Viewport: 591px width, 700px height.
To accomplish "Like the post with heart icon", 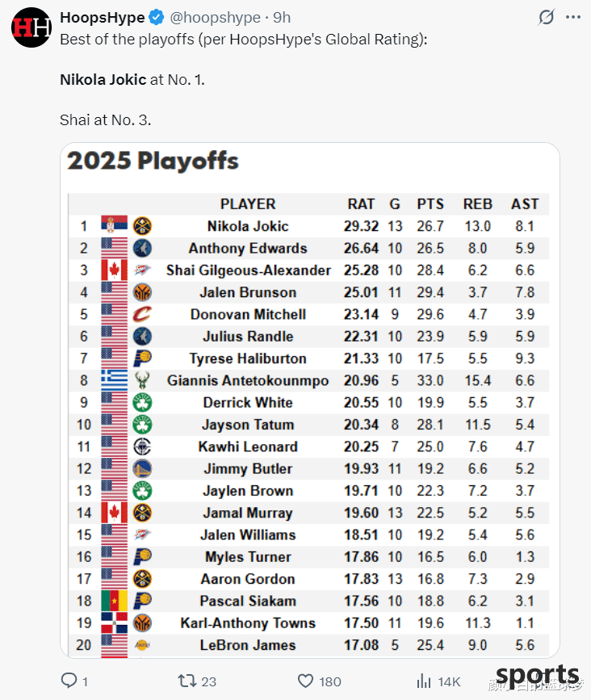I will click(x=305, y=681).
